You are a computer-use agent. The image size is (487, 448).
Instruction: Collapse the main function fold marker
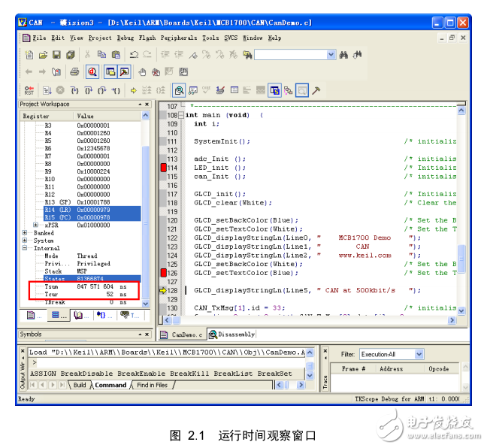[x=181, y=115]
